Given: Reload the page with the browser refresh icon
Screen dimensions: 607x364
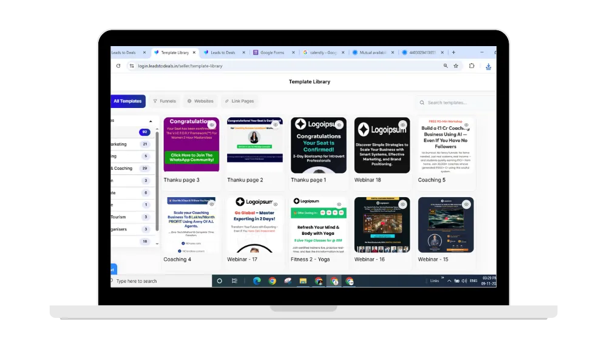Looking at the screenshot, I should coord(118,66).
